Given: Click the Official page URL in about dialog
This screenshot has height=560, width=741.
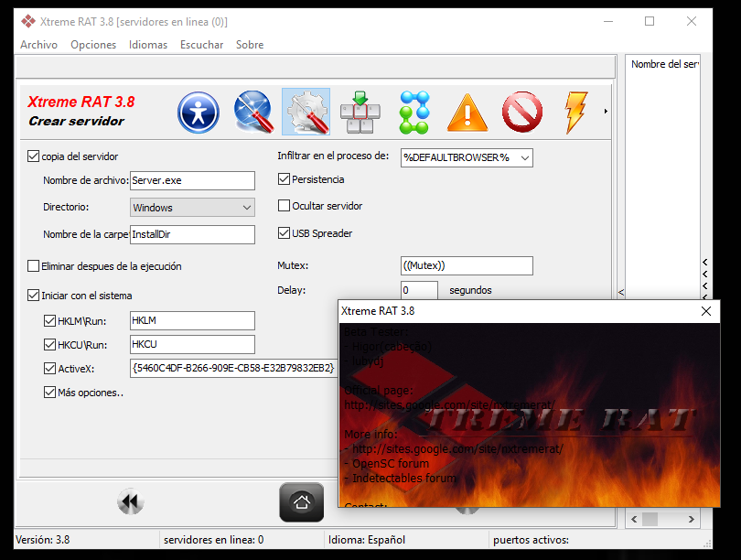Looking at the screenshot, I should (449, 405).
